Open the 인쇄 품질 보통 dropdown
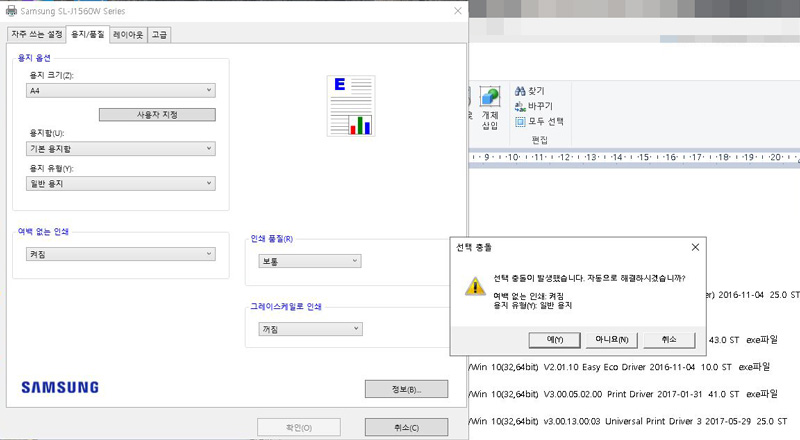This screenshot has width=800, height=440. click(x=310, y=261)
